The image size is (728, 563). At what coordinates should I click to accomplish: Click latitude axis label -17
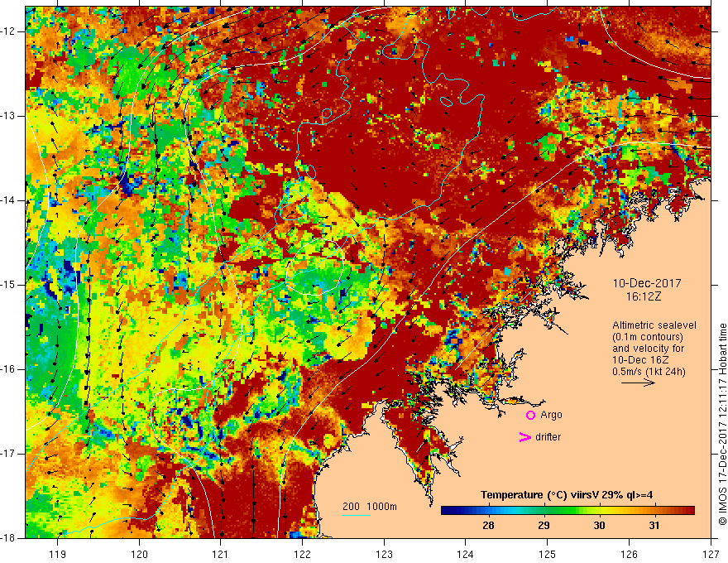(x=8, y=454)
